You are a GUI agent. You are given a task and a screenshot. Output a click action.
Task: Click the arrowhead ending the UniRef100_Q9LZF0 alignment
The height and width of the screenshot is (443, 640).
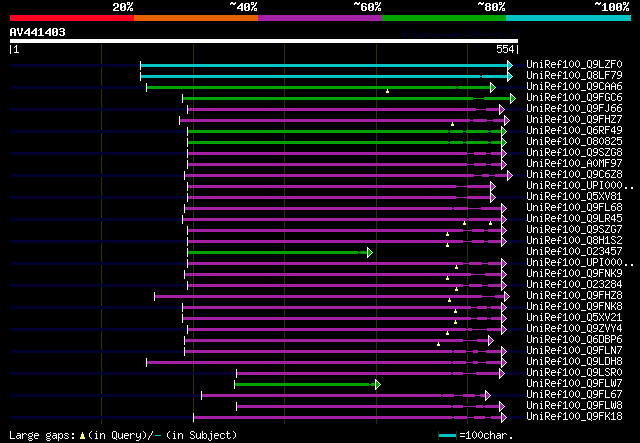(x=510, y=65)
